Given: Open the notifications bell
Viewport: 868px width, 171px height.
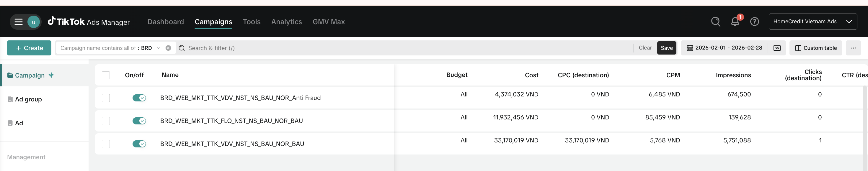Looking at the screenshot, I should (x=735, y=22).
